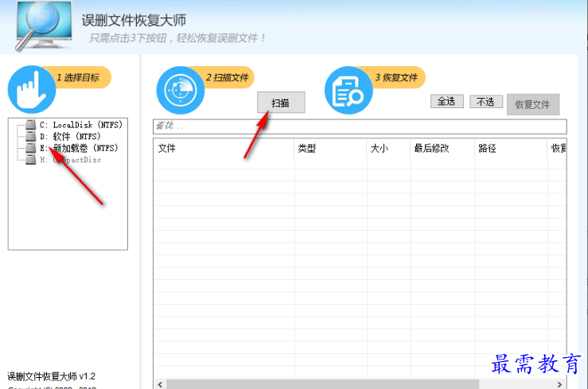Screen dimensions: 588x389
Task: Start scanning with the 扫描 button
Action: [281, 103]
